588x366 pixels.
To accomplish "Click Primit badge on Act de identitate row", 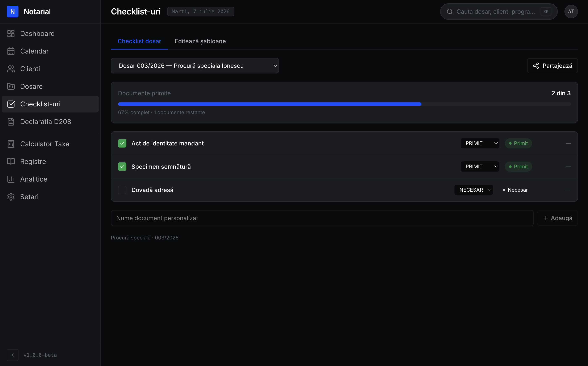I will click(518, 143).
